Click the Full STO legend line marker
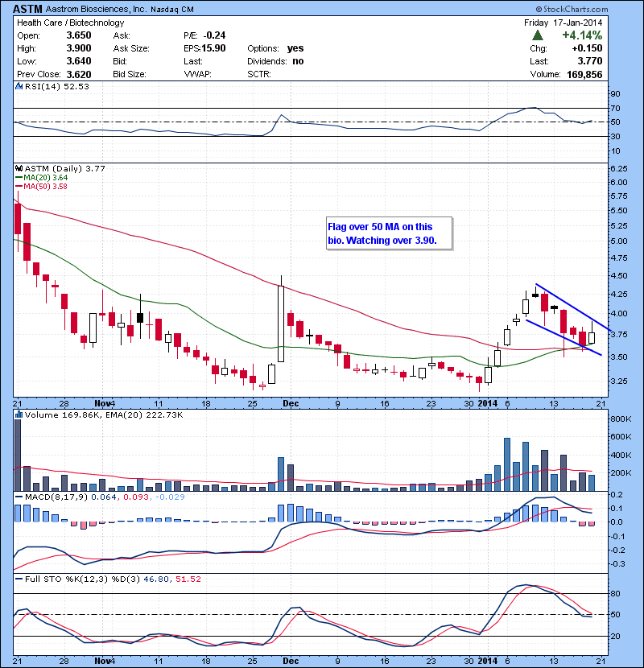The image size is (644, 668). click(19, 579)
